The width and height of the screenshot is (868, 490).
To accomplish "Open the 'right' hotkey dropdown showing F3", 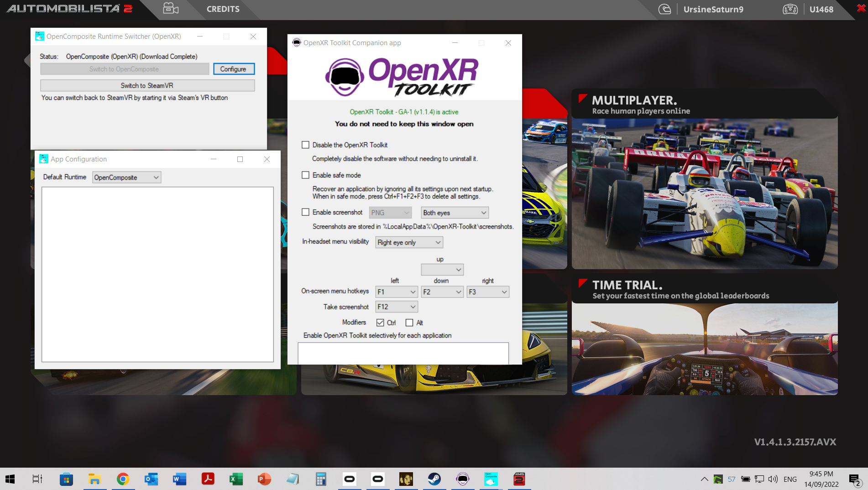I will [x=488, y=292].
